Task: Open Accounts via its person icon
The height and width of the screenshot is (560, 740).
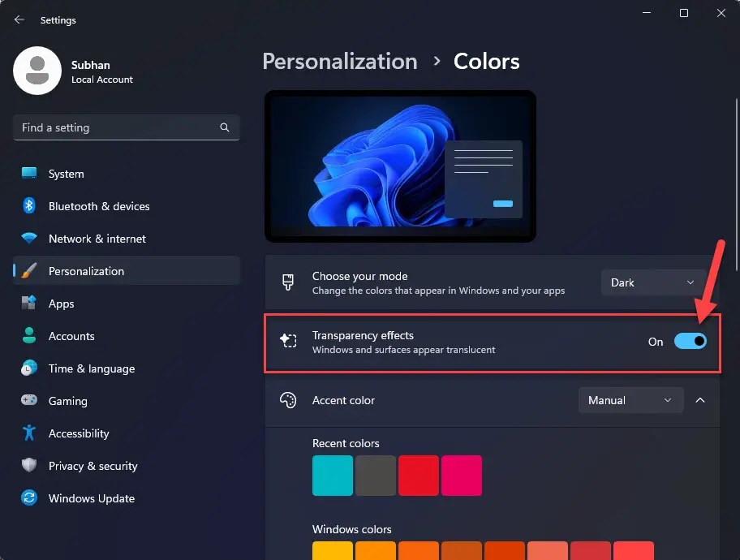Action: click(30, 336)
